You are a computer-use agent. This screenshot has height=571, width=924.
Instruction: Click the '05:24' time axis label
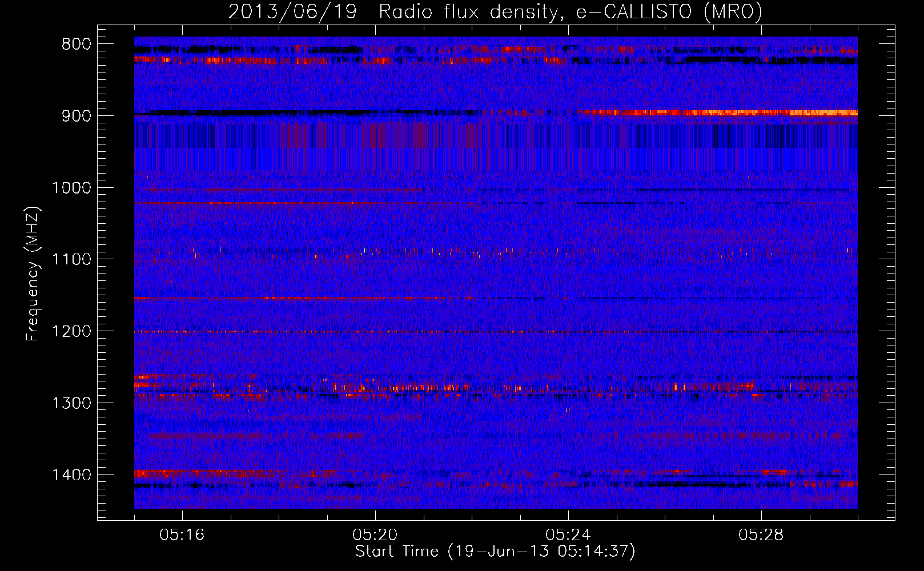(568, 535)
